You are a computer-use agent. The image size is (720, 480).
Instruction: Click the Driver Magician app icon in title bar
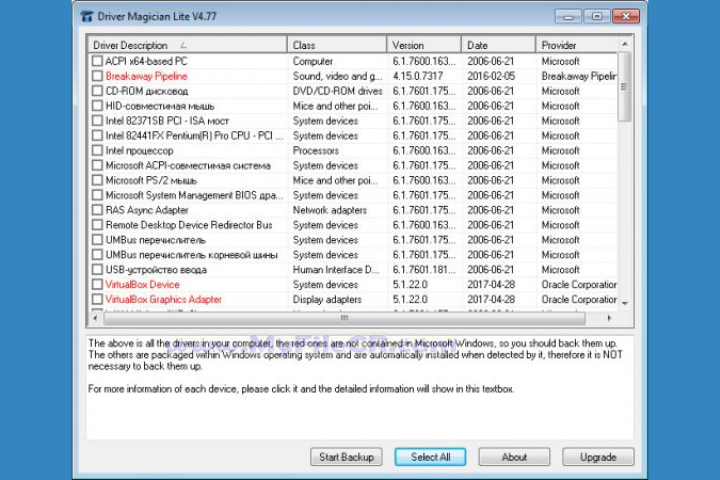(x=87, y=17)
